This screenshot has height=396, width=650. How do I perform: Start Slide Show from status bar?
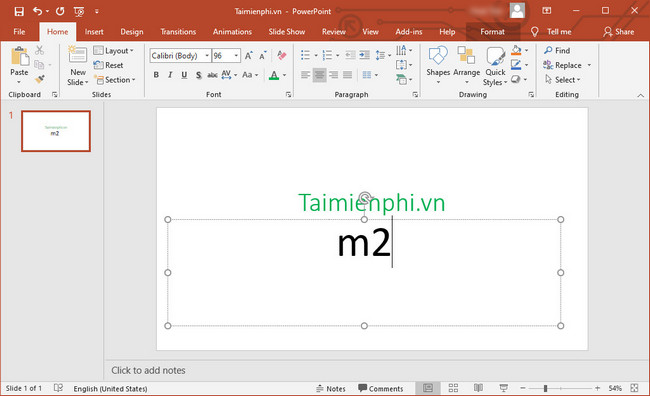504,388
